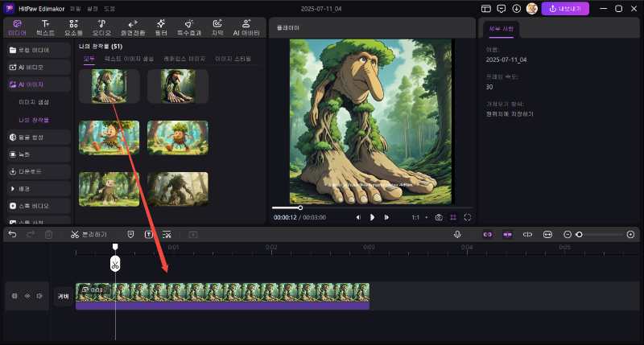This screenshot has height=345, width=644.
Task: Open the File menu in title bar
Action: pyautogui.click(x=75, y=9)
